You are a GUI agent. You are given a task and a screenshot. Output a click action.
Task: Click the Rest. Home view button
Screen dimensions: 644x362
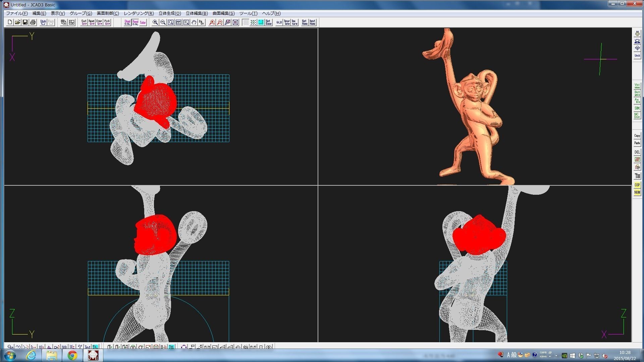[x=312, y=22]
